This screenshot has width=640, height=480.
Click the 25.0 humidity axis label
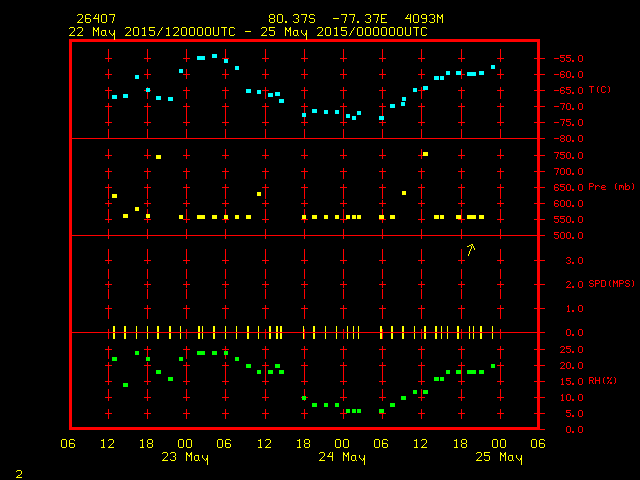(571, 350)
